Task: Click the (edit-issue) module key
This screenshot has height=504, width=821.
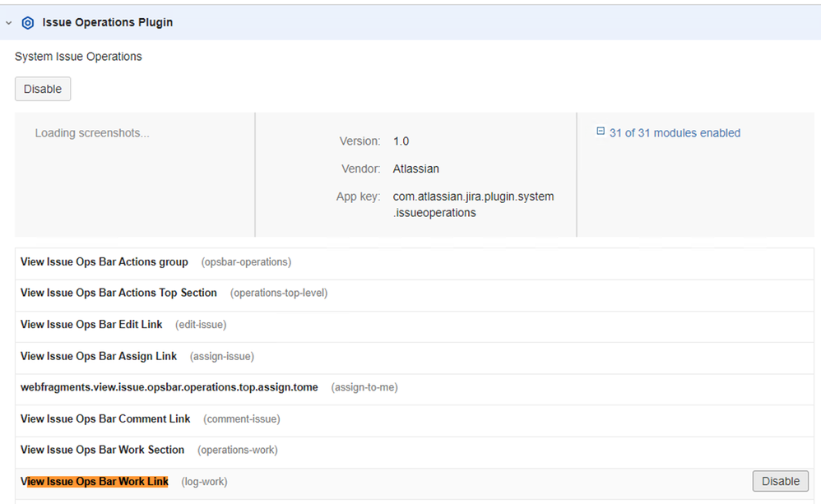Action: [201, 325]
